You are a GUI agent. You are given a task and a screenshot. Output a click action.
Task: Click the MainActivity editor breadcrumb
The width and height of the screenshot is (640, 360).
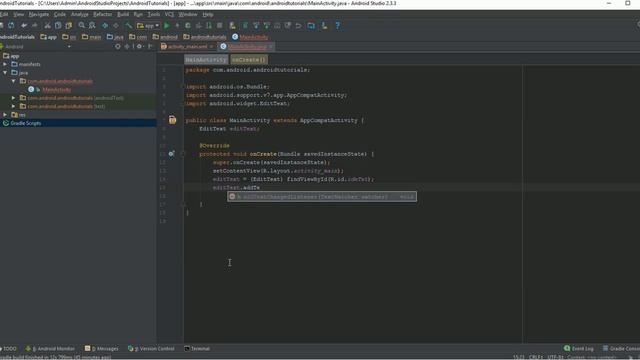coord(206,60)
